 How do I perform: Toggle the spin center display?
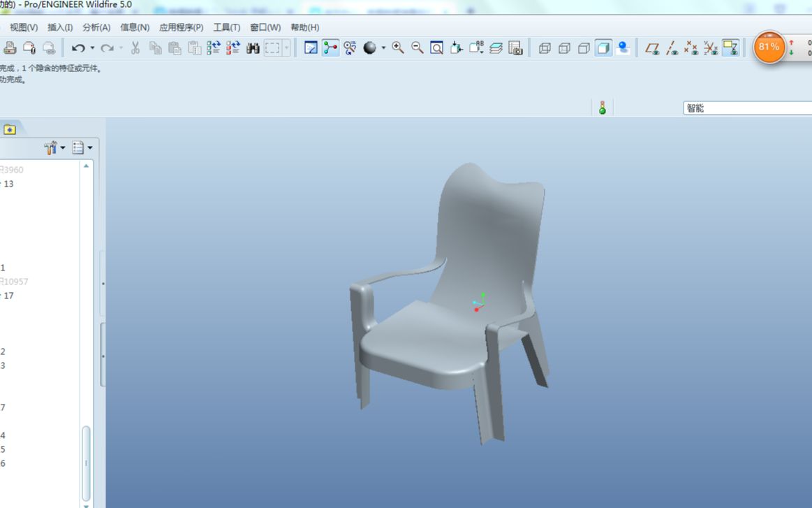click(x=331, y=48)
